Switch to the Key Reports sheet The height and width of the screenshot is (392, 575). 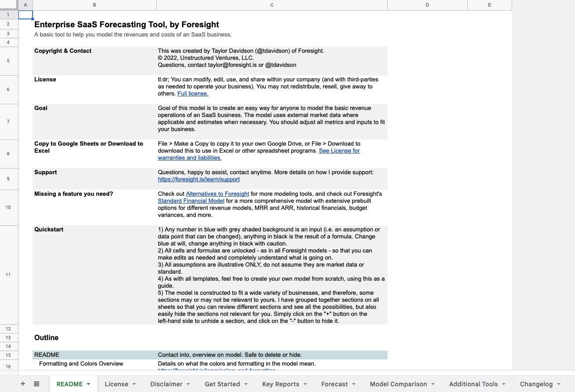click(x=281, y=384)
